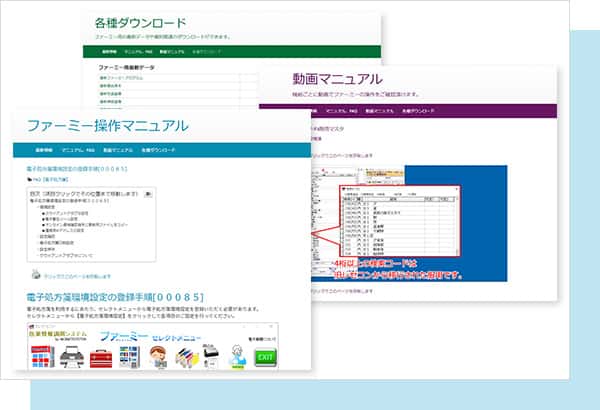This screenshot has width=600, height=410.
Task: Select 動画マニュアル in the teal navigation bar
Action: point(118,150)
